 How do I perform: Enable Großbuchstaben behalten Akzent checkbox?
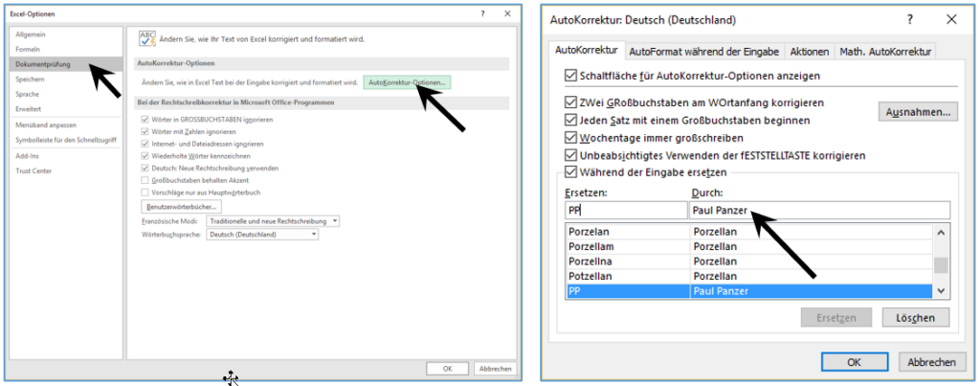[x=145, y=180]
